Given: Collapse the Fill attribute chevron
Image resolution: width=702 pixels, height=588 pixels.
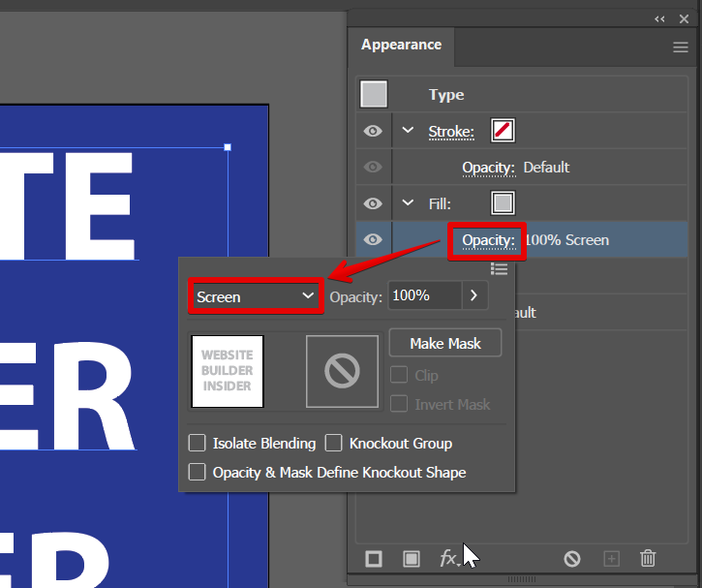Looking at the screenshot, I should click(x=408, y=203).
